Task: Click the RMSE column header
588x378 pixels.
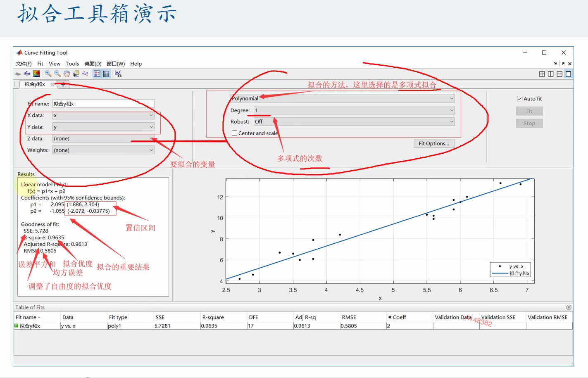Action: 364,317
